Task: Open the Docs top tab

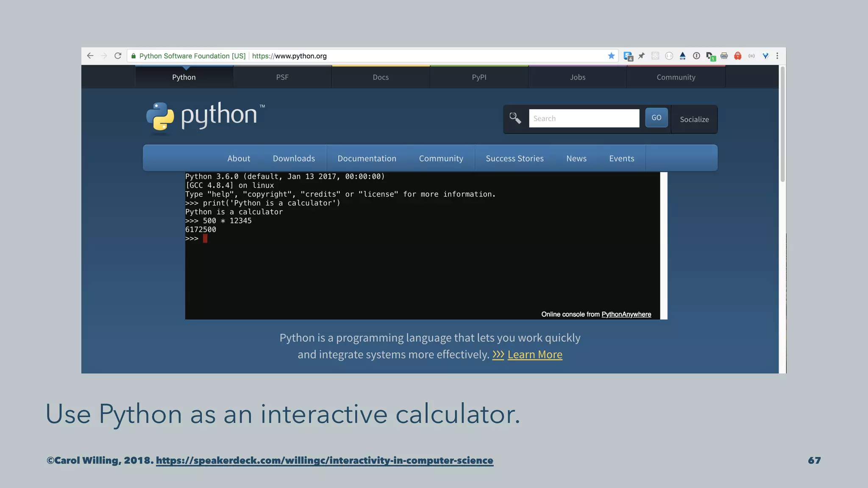Action: [x=381, y=77]
